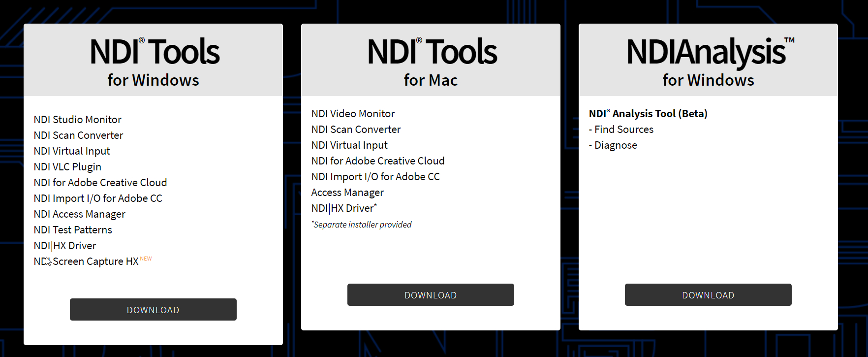Click the Separate installer provided footnote

[362, 225]
